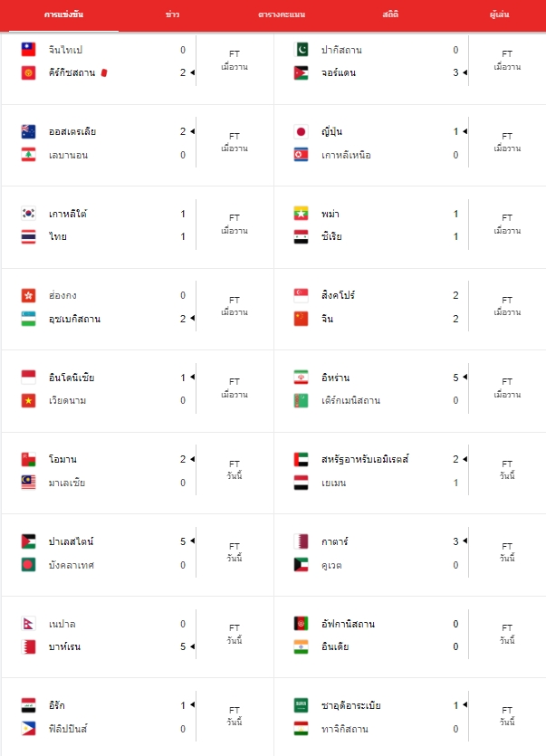Screen dimensions: 546x756
Task: Open the การแข่งขัน tab
Action: [x=63, y=14]
